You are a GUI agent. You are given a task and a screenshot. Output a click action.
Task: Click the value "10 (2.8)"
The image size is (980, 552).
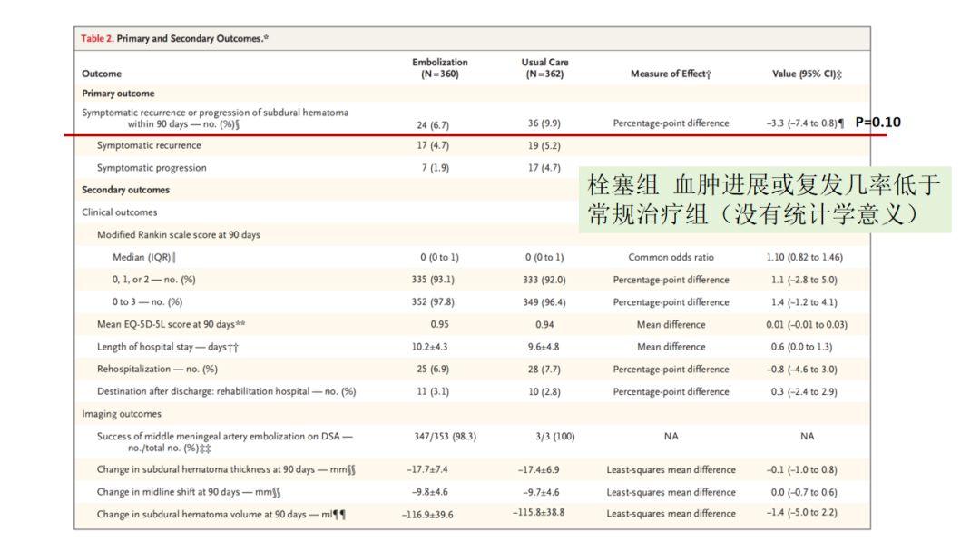pyautogui.click(x=544, y=391)
